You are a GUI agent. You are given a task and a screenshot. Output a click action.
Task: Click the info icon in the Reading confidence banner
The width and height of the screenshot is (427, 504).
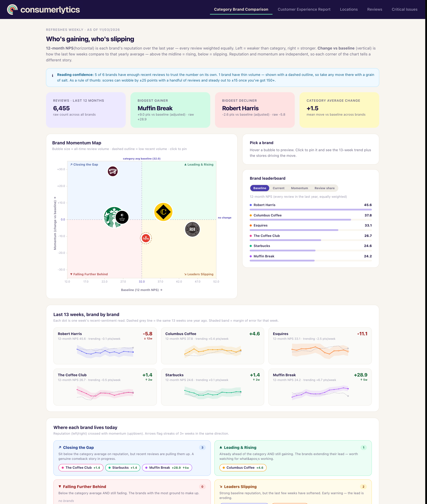click(x=52, y=75)
